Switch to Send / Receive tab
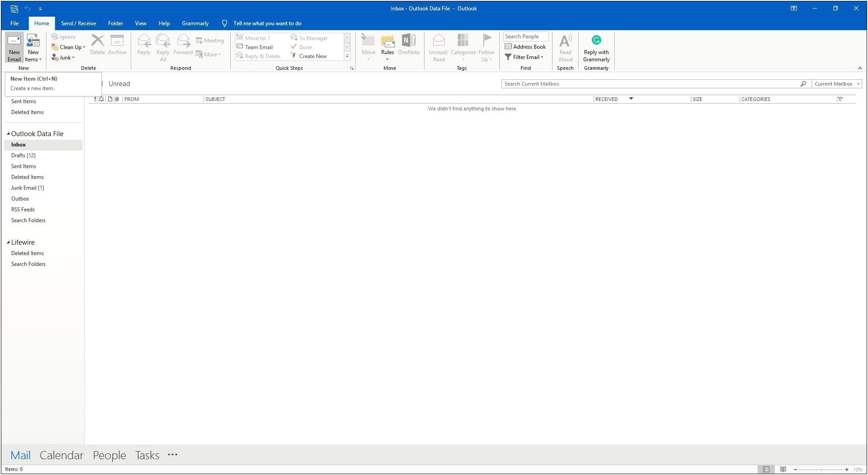Viewport: 868px width, 475px height. [78, 23]
